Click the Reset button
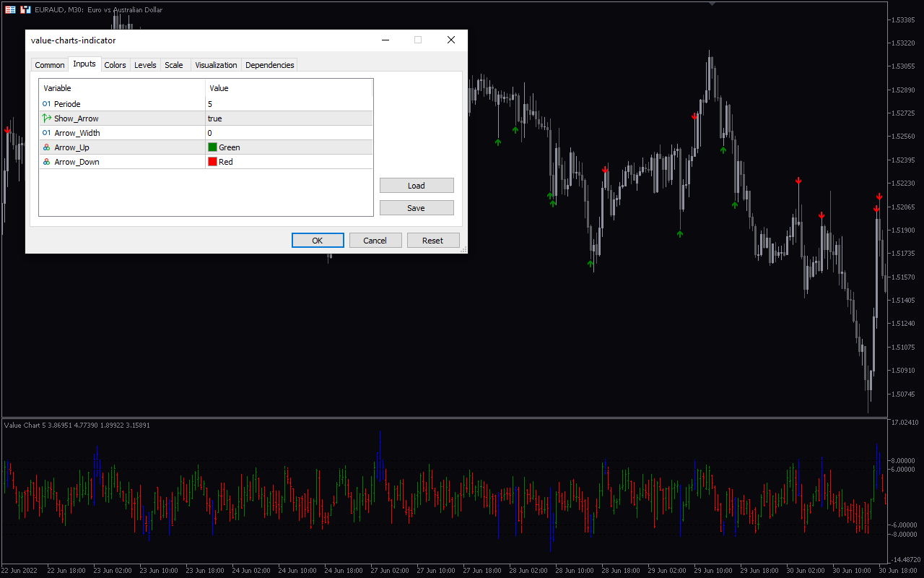Image resolution: width=924 pixels, height=578 pixels. click(x=433, y=241)
